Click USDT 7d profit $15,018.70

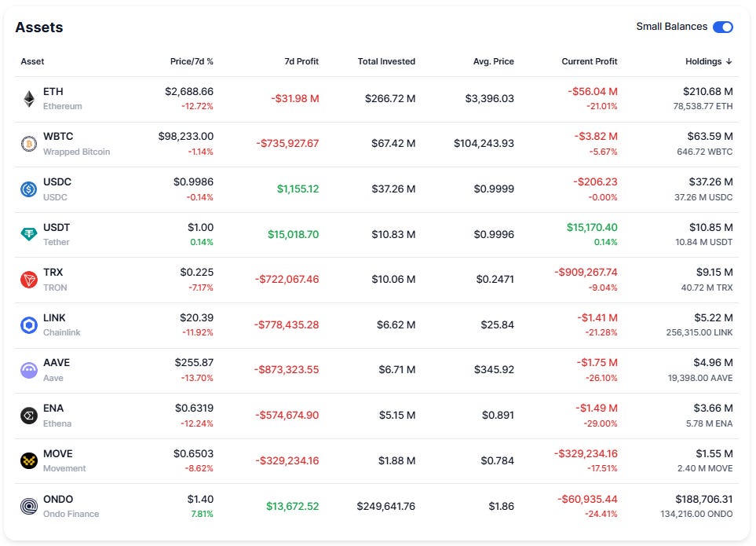tap(293, 234)
